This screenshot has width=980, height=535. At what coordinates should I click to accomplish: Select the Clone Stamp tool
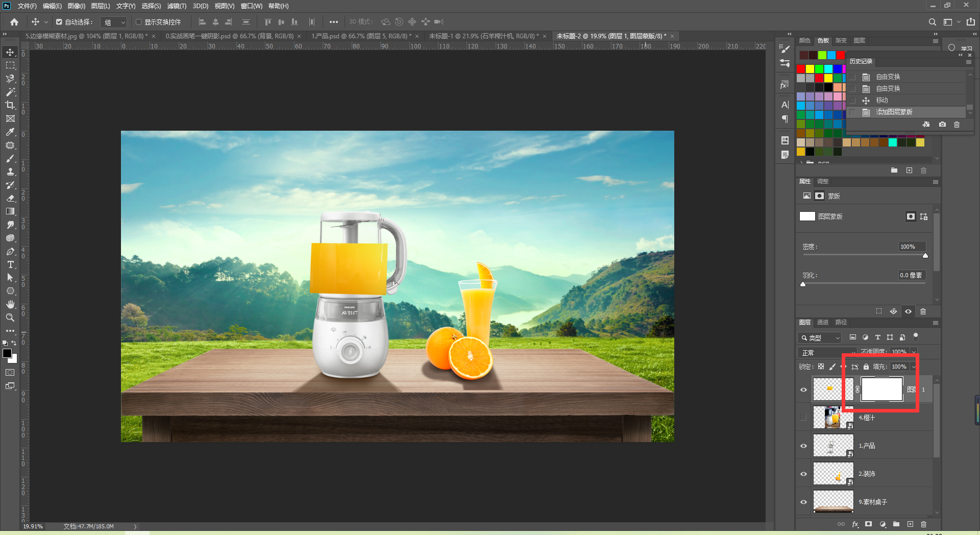[10, 172]
